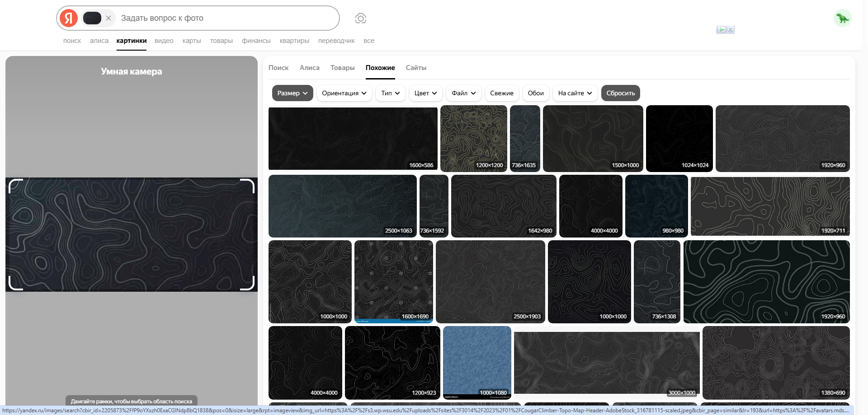Open the 736×1635 image result
This screenshot has height=415, width=868.
(525, 139)
